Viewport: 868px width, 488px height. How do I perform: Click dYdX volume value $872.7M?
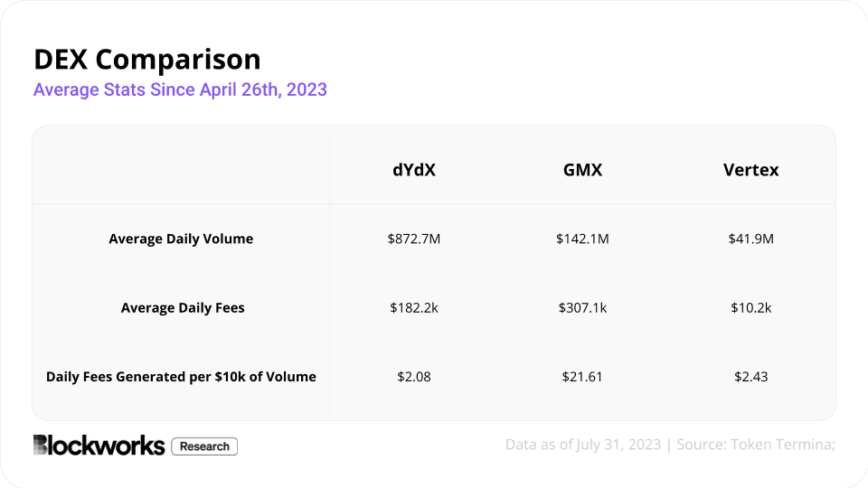click(x=414, y=239)
